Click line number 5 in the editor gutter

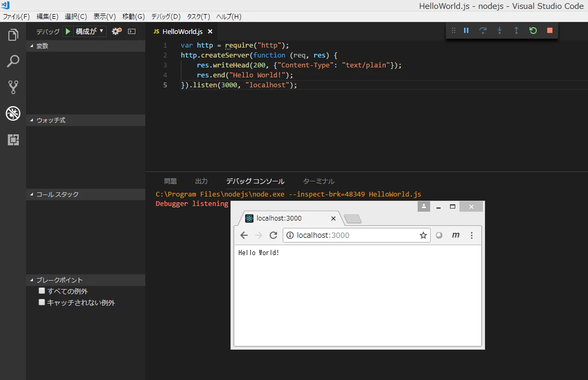[x=165, y=85]
